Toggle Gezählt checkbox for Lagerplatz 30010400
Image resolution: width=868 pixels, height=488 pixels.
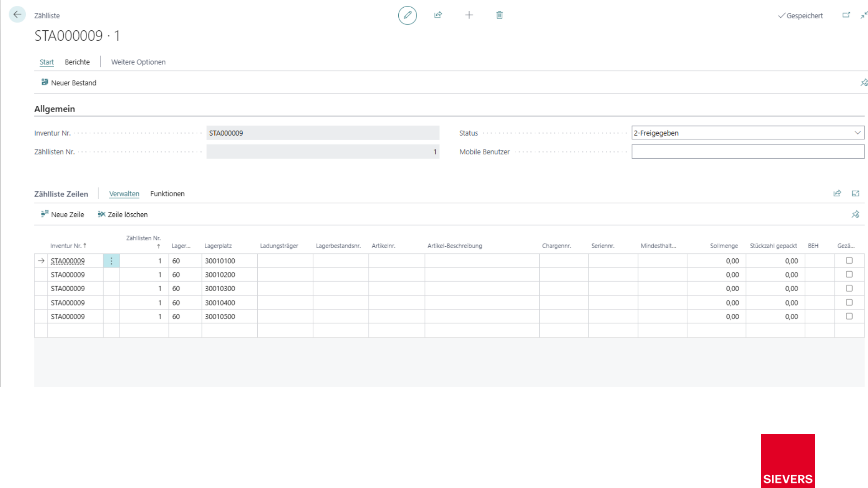[849, 302]
